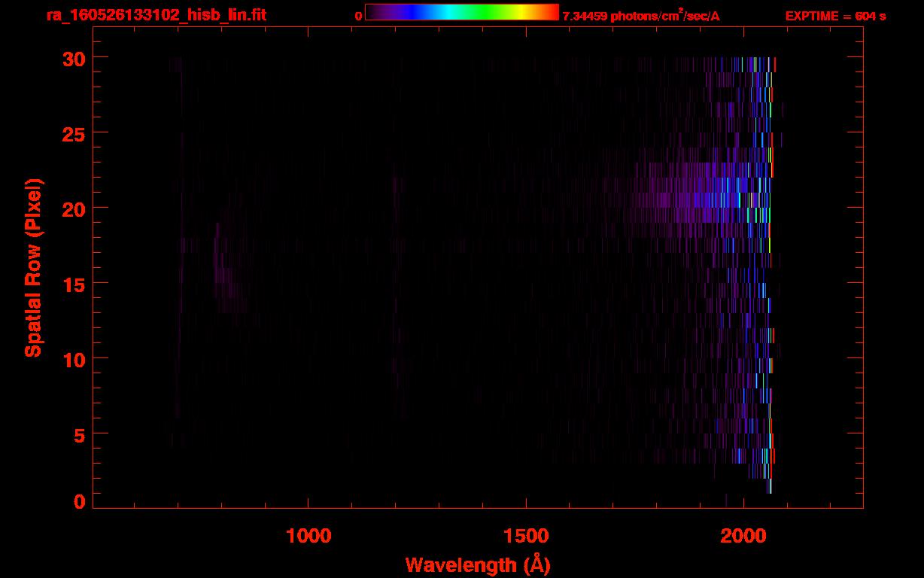
Task: Click the Wavelength (Å) axis label
Action: click(x=478, y=564)
